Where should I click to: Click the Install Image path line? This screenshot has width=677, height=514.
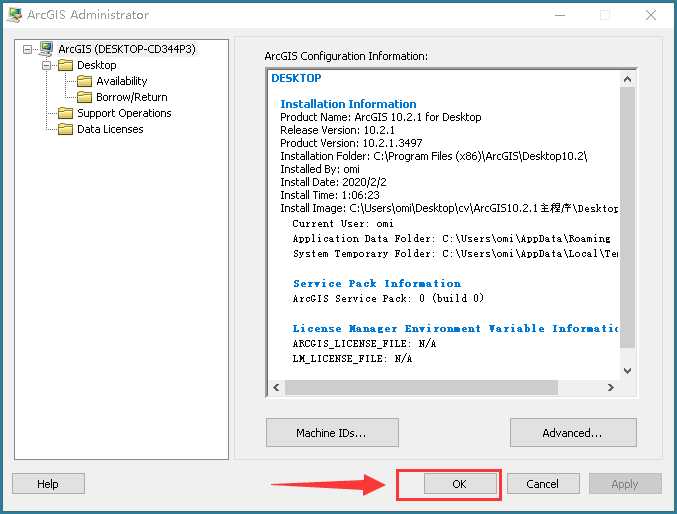click(449, 208)
